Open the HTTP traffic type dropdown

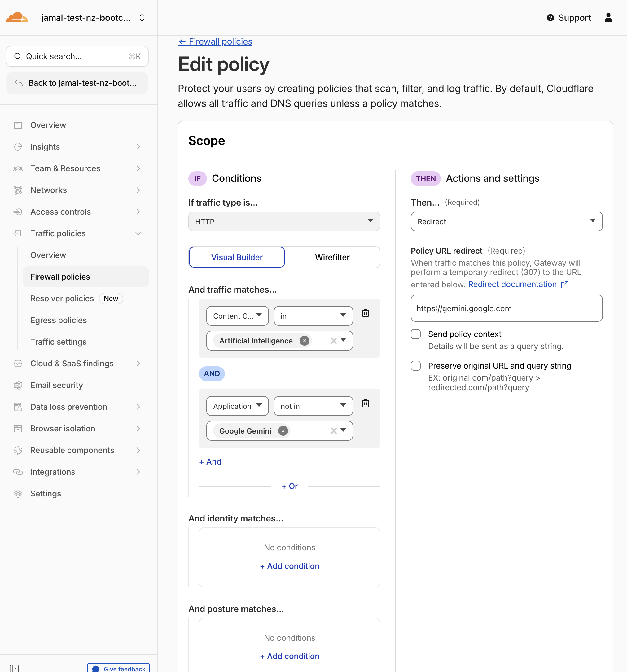(284, 221)
